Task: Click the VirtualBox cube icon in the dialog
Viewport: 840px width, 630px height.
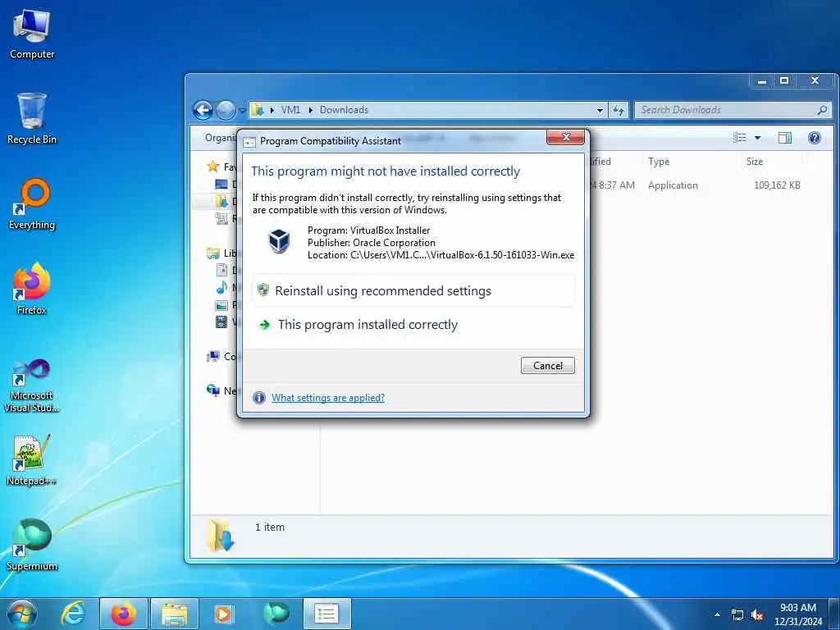Action: (279, 240)
